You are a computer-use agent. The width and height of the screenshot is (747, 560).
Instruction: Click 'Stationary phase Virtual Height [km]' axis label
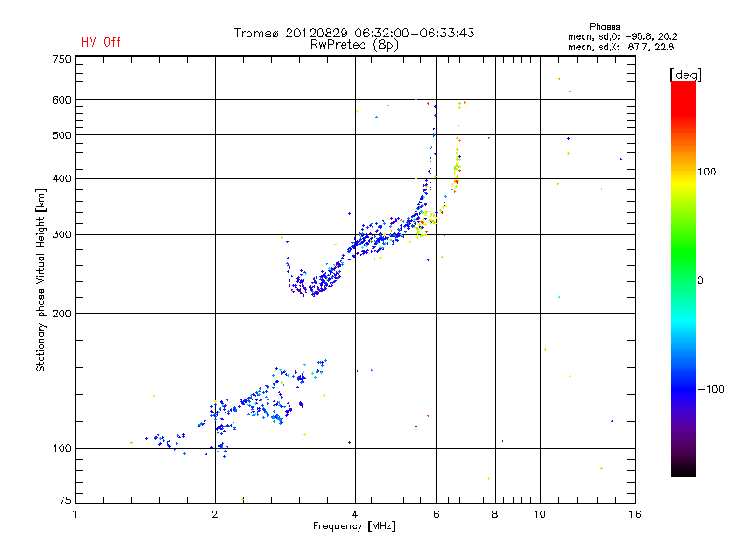(x=40, y=280)
